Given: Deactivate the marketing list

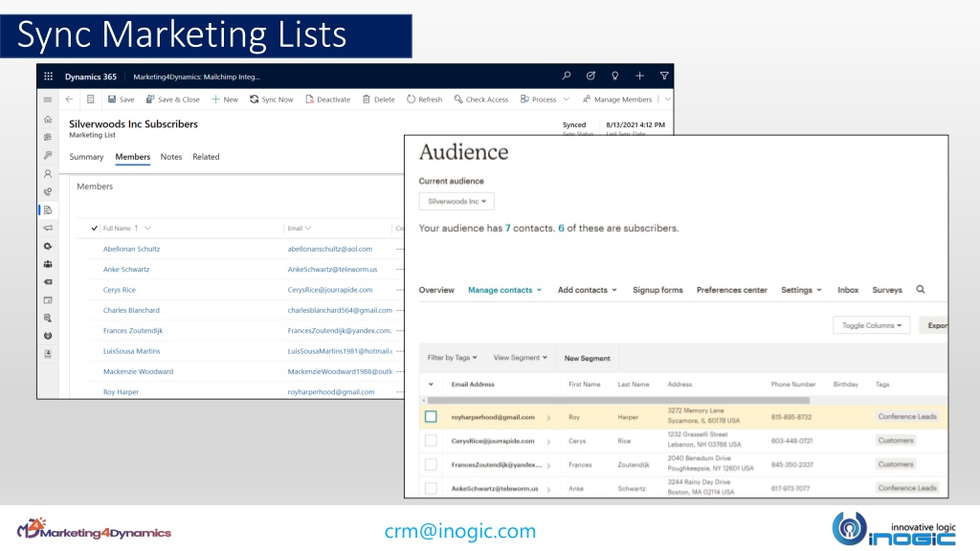Looking at the screenshot, I should 328,99.
